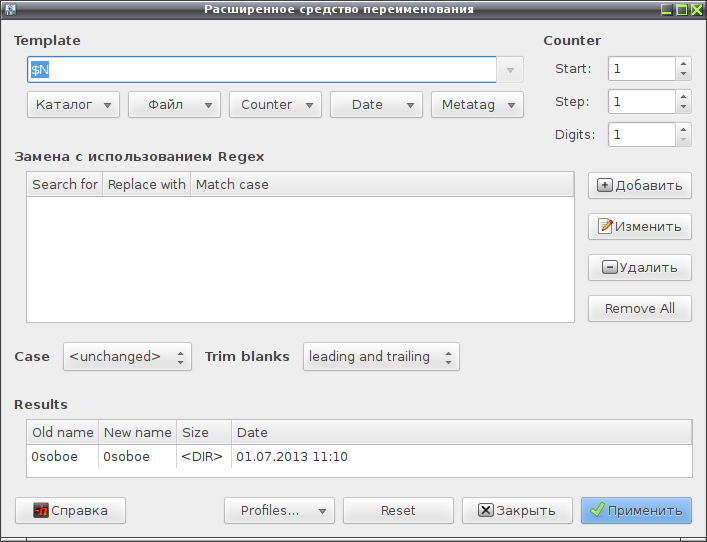Click the Replace with column header
The height and width of the screenshot is (542, 707).
(x=147, y=184)
